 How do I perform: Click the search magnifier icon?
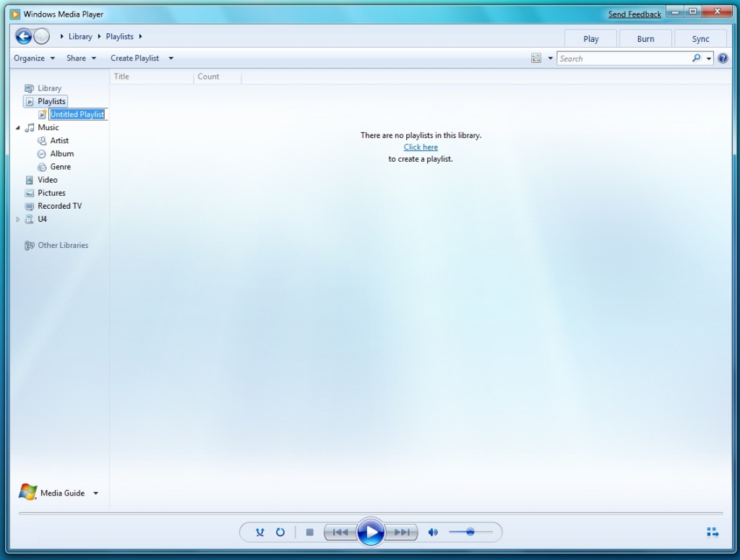[x=697, y=58]
